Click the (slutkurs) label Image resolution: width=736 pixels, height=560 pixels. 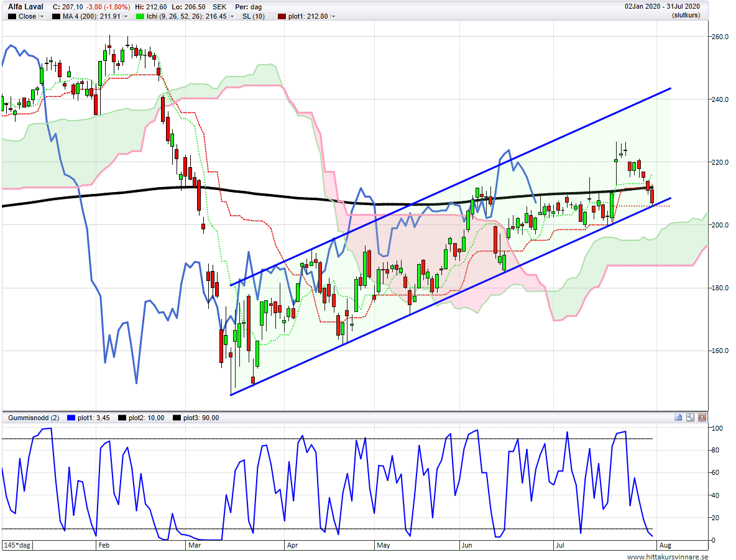tap(686, 15)
